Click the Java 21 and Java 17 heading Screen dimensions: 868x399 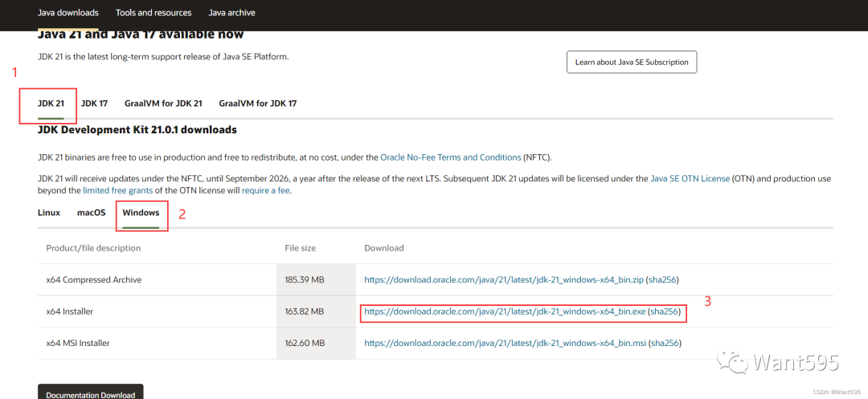(x=141, y=35)
